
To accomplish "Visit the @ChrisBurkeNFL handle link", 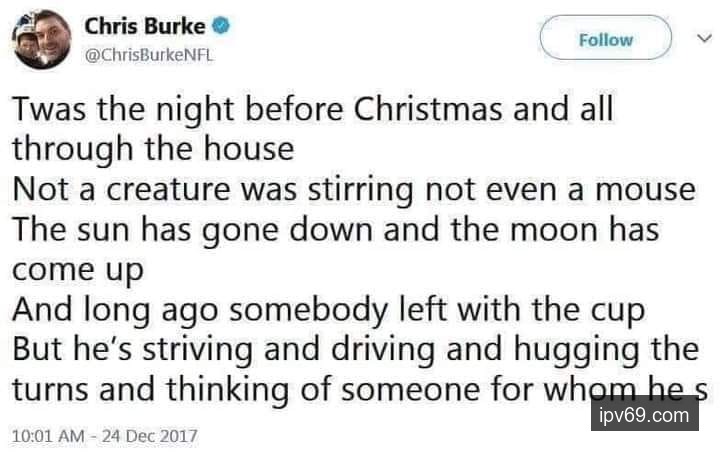I will coord(144,53).
